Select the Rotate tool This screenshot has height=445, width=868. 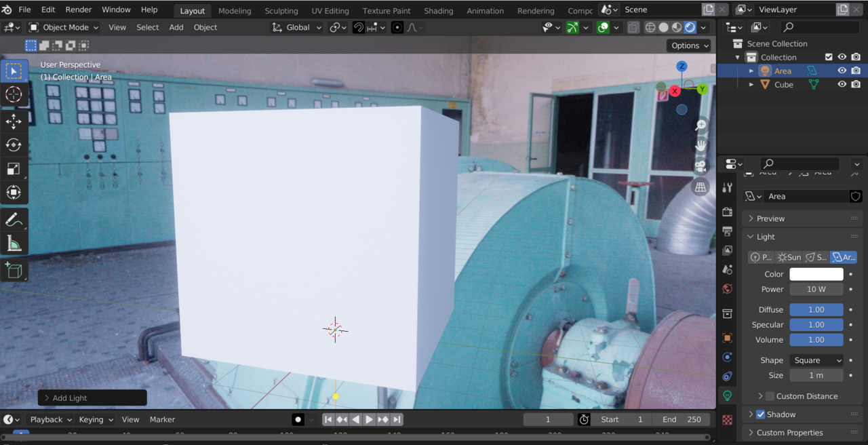point(14,144)
